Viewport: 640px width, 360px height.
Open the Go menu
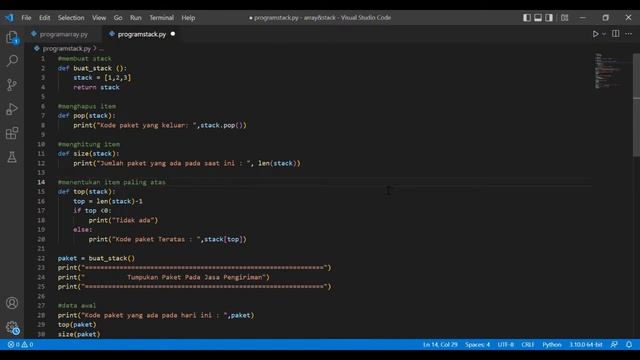click(x=118, y=18)
